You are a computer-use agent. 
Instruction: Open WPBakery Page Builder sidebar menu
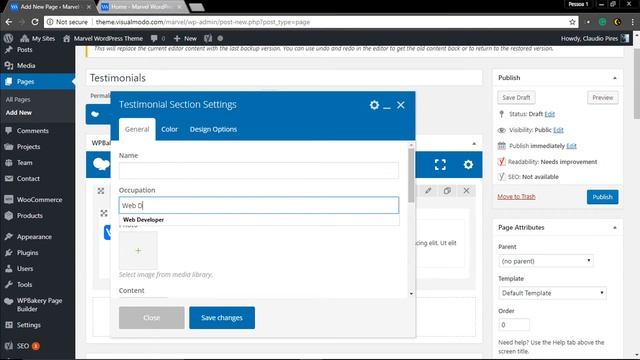click(x=39, y=305)
